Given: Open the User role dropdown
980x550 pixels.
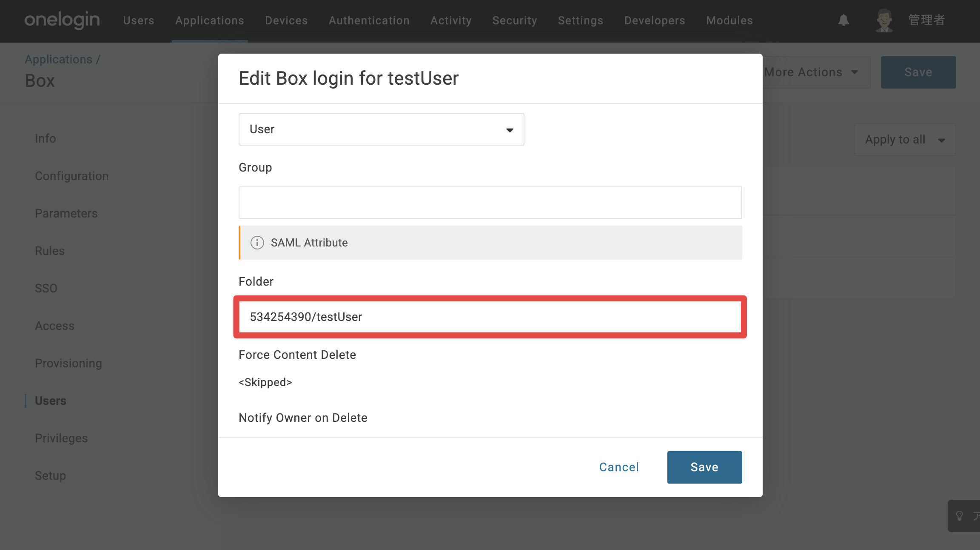Looking at the screenshot, I should (x=381, y=129).
